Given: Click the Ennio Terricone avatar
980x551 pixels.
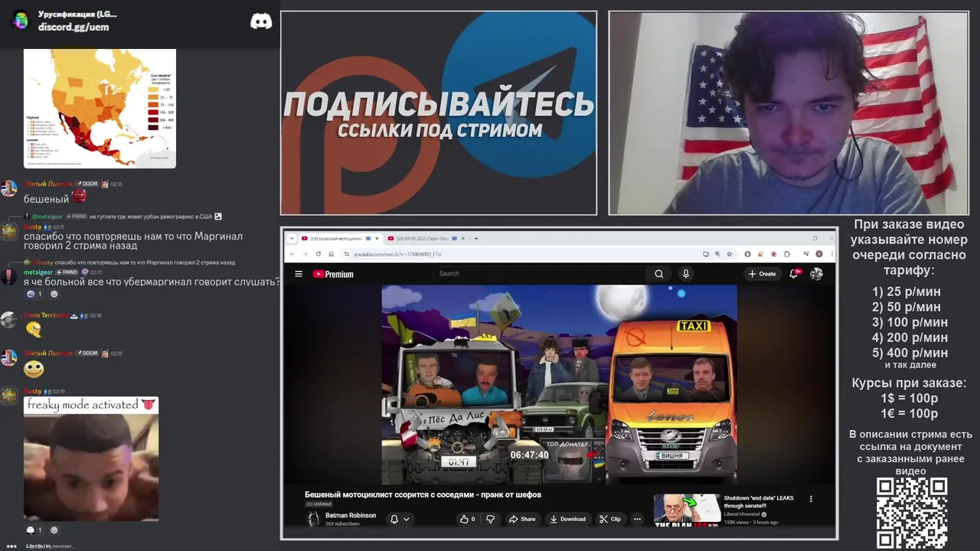Looking at the screenshot, I should (9, 320).
